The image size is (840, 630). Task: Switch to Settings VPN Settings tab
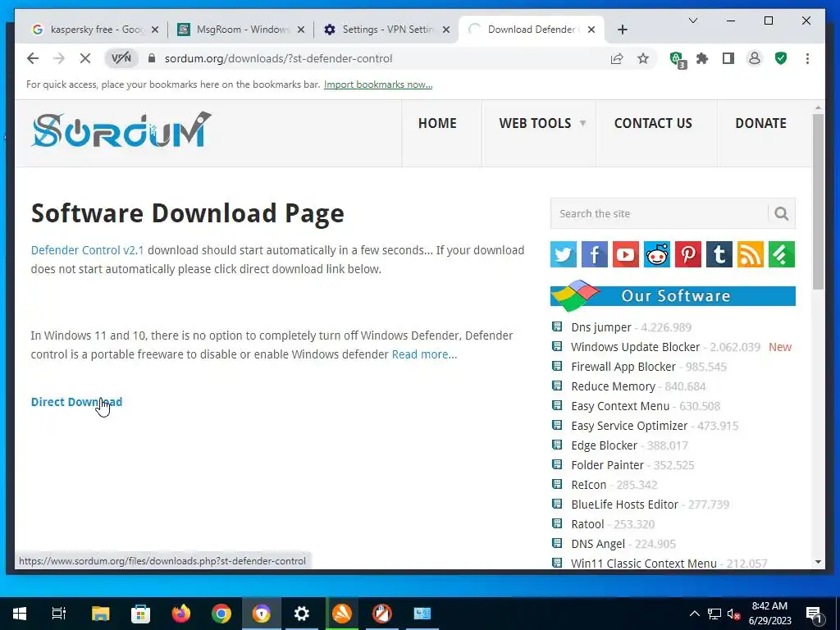click(x=386, y=30)
